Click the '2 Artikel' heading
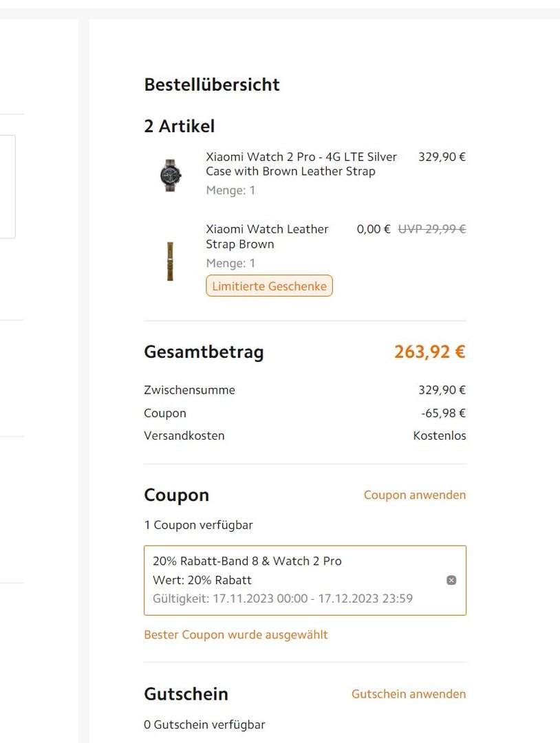The height and width of the screenshot is (743, 560). pyautogui.click(x=179, y=126)
